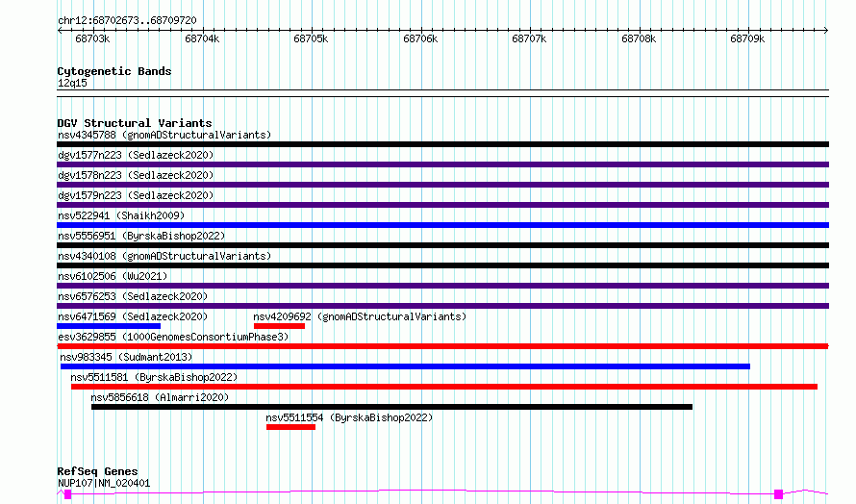
Task: Click the purple bar under dgv1578n223
Action: click(442, 185)
